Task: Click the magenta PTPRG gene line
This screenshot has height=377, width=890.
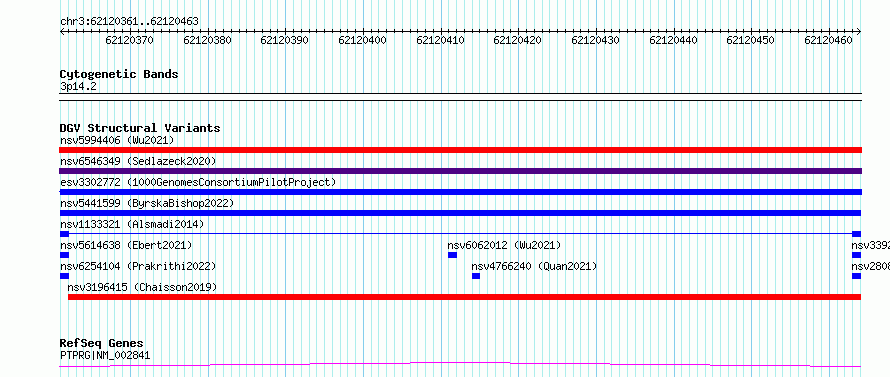Action: (x=460, y=365)
